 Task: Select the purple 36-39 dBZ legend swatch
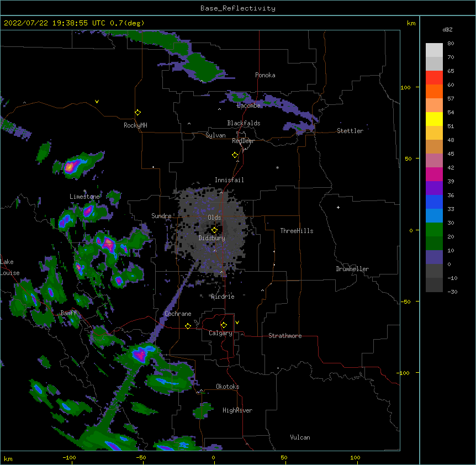click(x=434, y=188)
